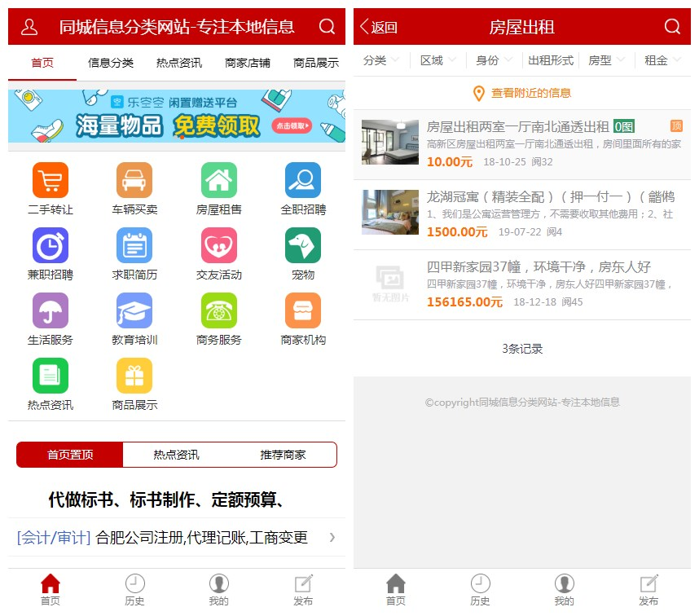Switch to 商家店铺 navigation tab

pos(248,63)
